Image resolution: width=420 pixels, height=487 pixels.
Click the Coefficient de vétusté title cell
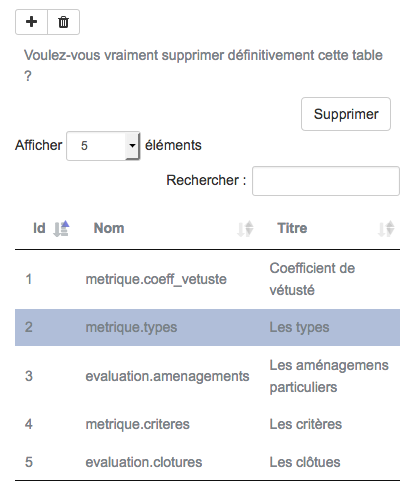(x=312, y=279)
